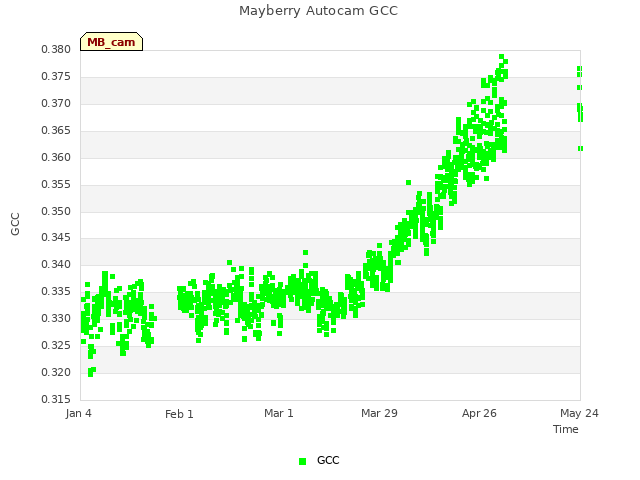The width and height of the screenshot is (640, 480).
Task: Click the chart title Mayberry Autocam GCC
Action: pyautogui.click(x=318, y=11)
